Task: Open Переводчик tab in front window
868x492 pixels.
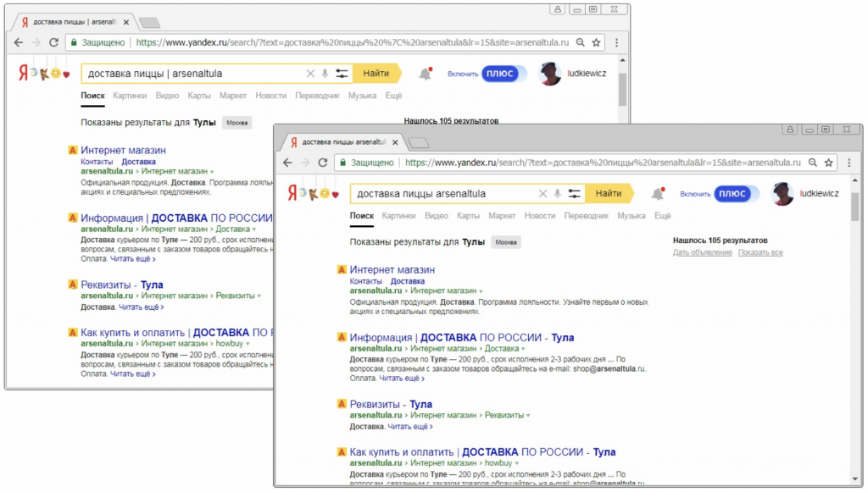Action: [x=587, y=216]
